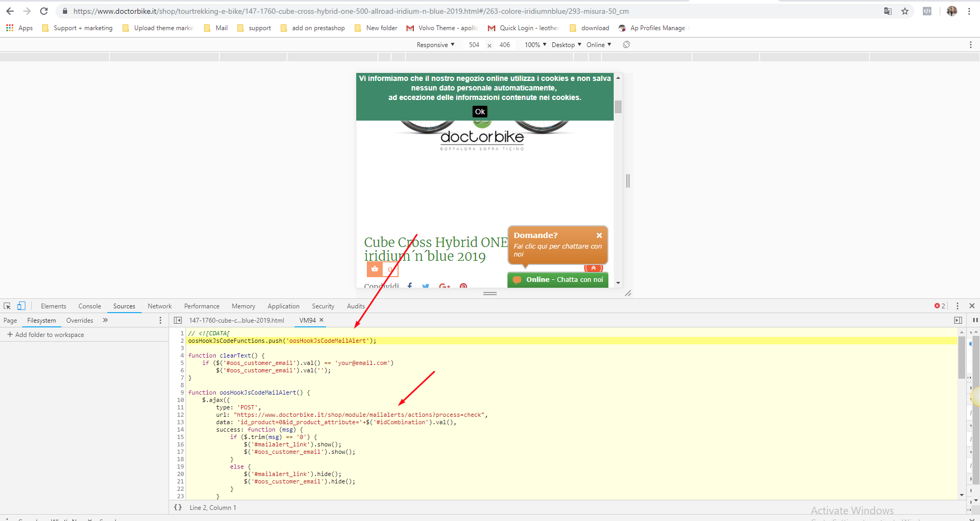This screenshot has width=980, height=521.
Task: Open the Online throttling dropdown
Action: (599, 45)
